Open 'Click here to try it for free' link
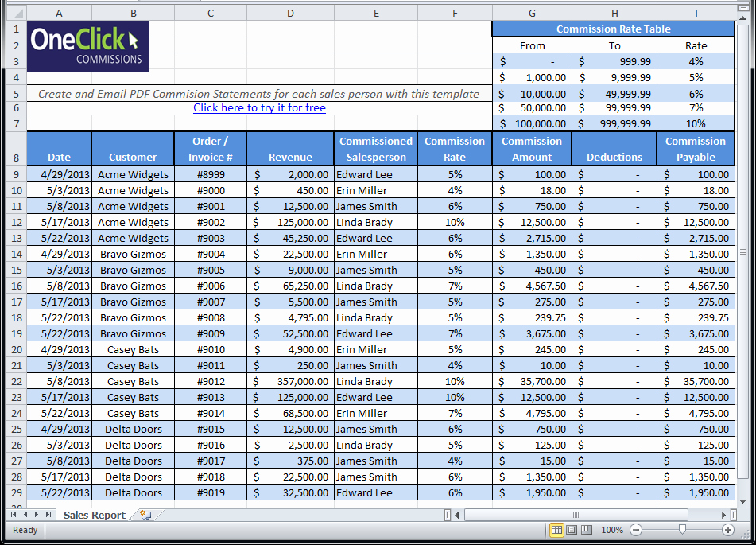 (259, 107)
